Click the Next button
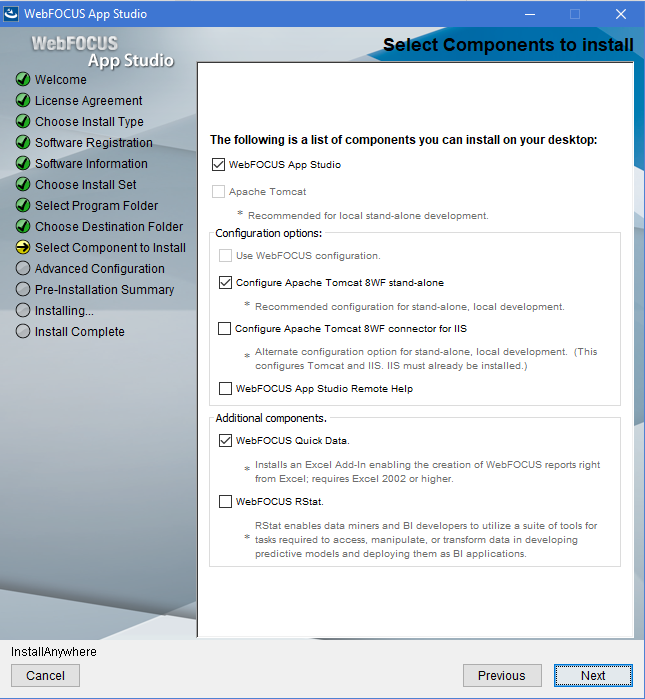 tap(593, 675)
